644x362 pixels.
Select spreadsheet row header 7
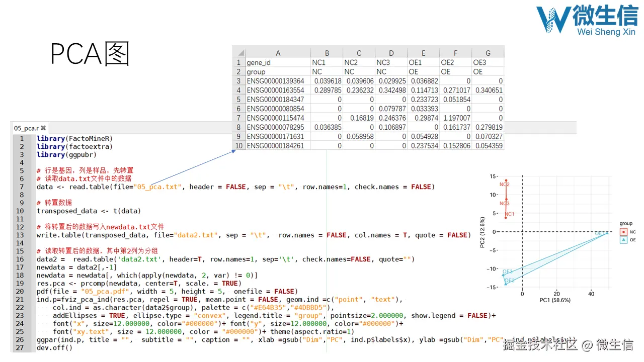tap(238, 118)
